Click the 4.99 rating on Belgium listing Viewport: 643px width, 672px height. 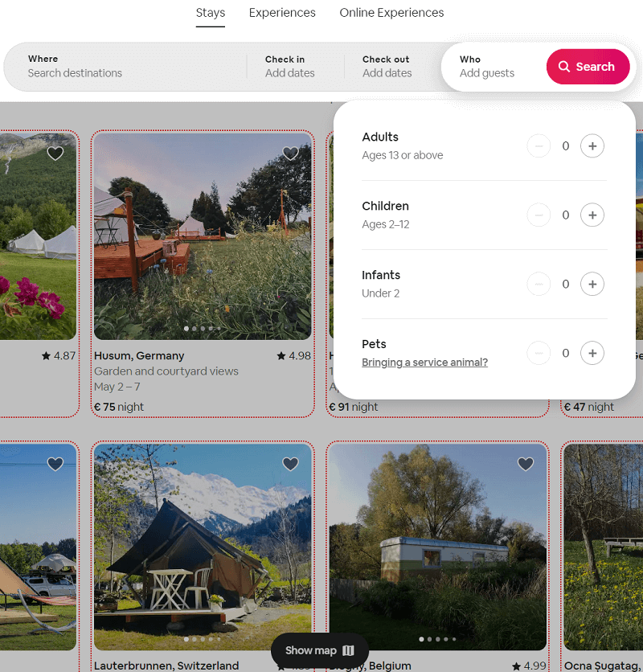pyautogui.click(x=529, y=666)
